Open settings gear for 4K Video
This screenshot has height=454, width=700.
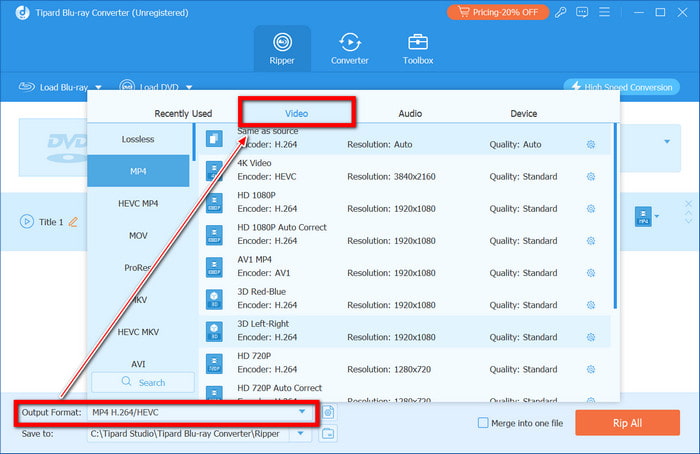pyautogui.click(x=591, y=177)
